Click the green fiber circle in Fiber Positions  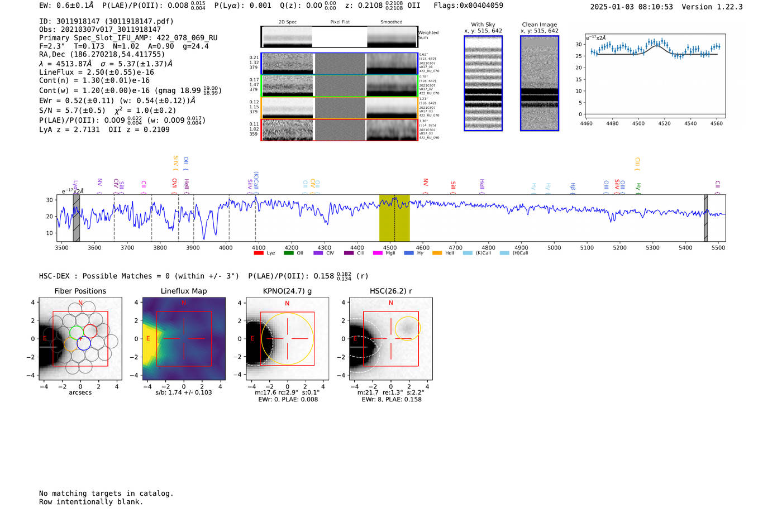point(76,332)
